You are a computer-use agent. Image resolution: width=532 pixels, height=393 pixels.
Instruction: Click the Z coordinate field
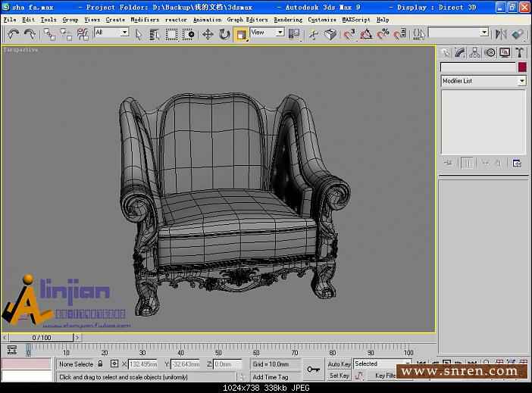click(227, 364)
